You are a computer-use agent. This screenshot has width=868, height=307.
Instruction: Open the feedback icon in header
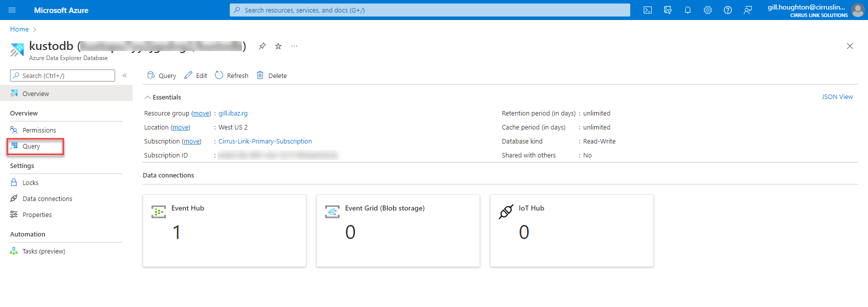(x=747, y=10)
